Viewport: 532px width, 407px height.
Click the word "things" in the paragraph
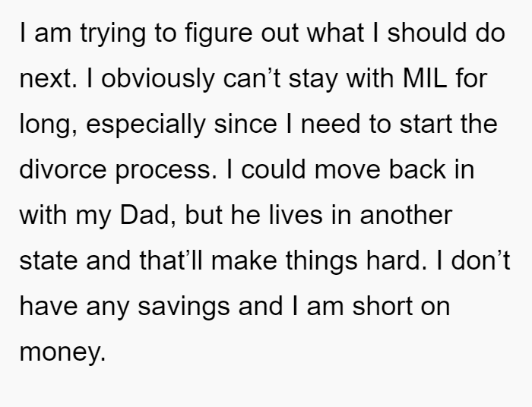(x=321, y=262)
